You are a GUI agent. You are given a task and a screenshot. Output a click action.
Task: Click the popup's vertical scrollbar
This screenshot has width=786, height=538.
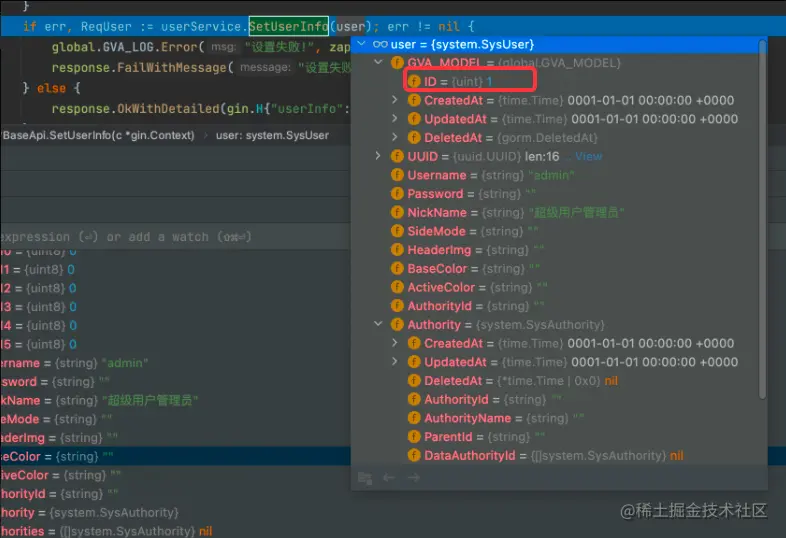(762, 218)
